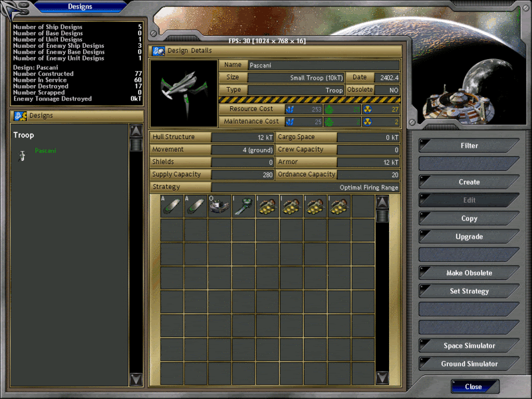Click the Cargo Space value 0 kT
This screenshot has width=532, height=399.
pos(368,138)
